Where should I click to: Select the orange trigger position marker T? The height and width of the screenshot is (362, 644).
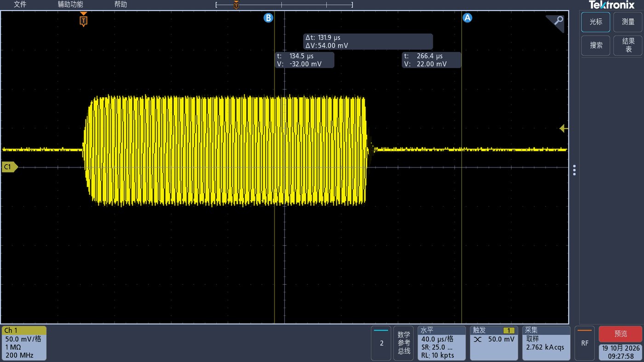coord(83,21)
